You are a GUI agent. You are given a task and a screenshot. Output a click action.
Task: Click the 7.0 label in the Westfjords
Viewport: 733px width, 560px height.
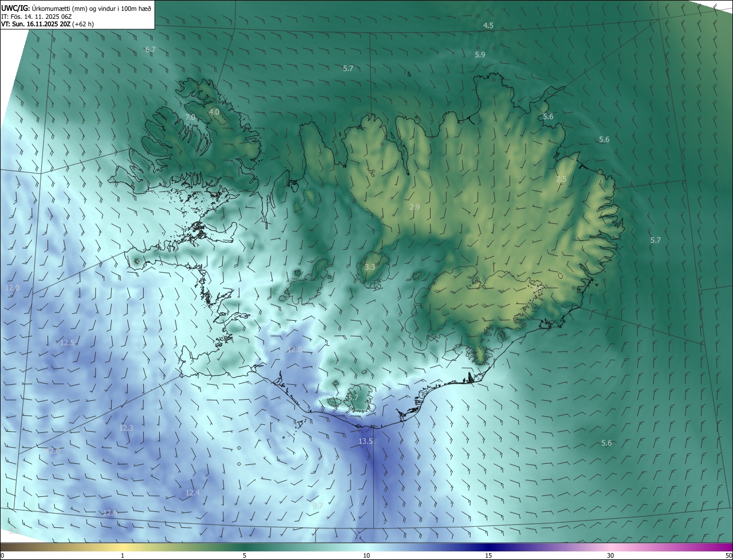tap(191, 117)
